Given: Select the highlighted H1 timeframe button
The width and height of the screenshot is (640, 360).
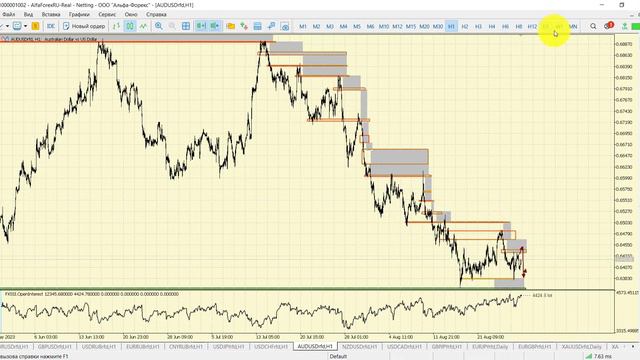Looking at the screenshot, I should click(x=451, y=27).
